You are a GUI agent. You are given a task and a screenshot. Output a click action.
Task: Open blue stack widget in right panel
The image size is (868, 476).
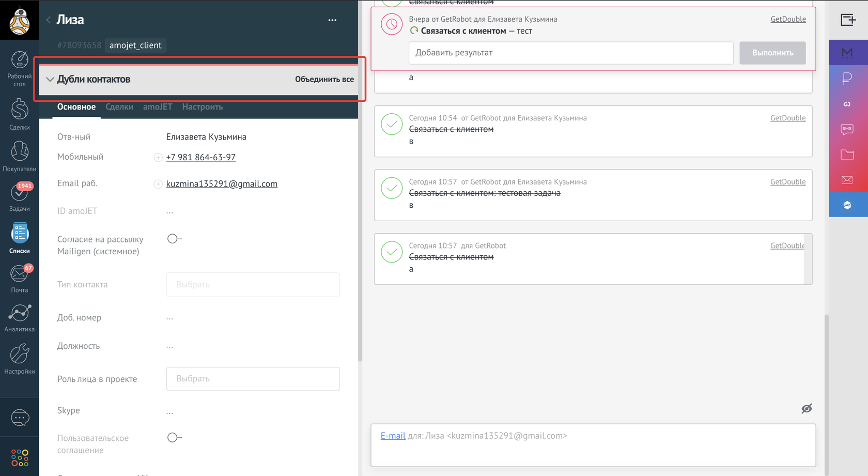tap(848, 205)
